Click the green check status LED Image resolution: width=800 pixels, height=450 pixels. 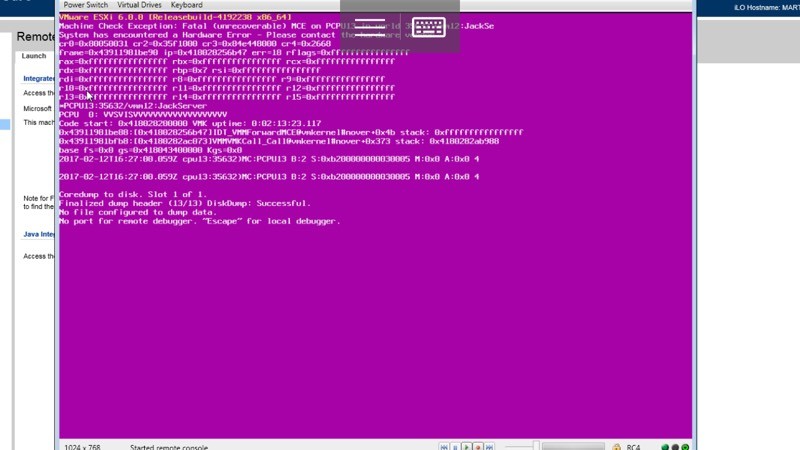685,447
